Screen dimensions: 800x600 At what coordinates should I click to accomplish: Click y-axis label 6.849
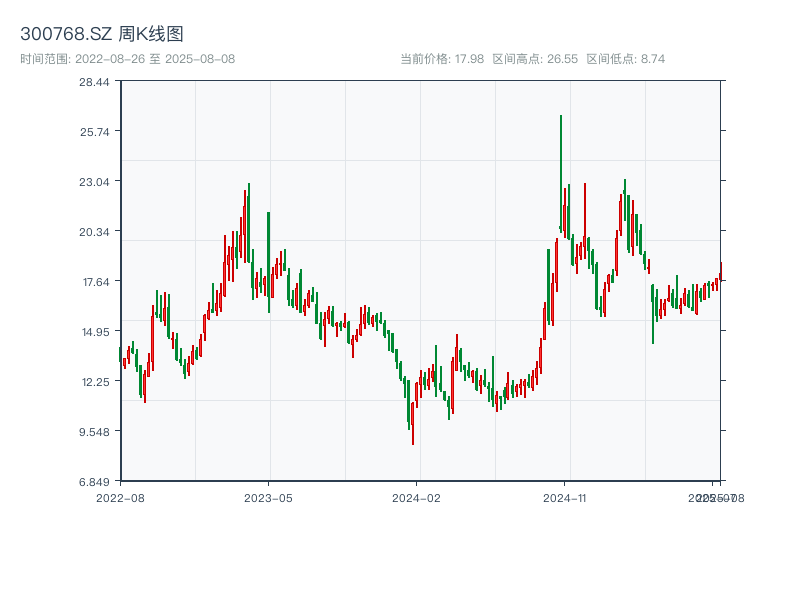[x=94, y=482]
